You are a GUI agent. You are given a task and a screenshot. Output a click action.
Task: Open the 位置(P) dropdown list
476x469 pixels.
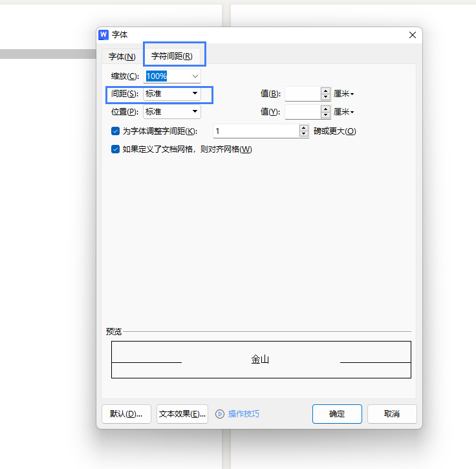coord(172,112)
